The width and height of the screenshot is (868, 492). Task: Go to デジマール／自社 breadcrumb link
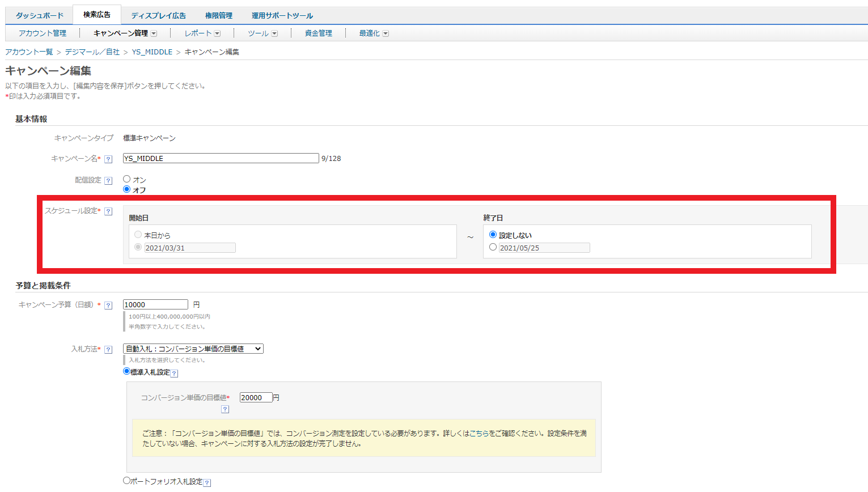pos(92,52)
